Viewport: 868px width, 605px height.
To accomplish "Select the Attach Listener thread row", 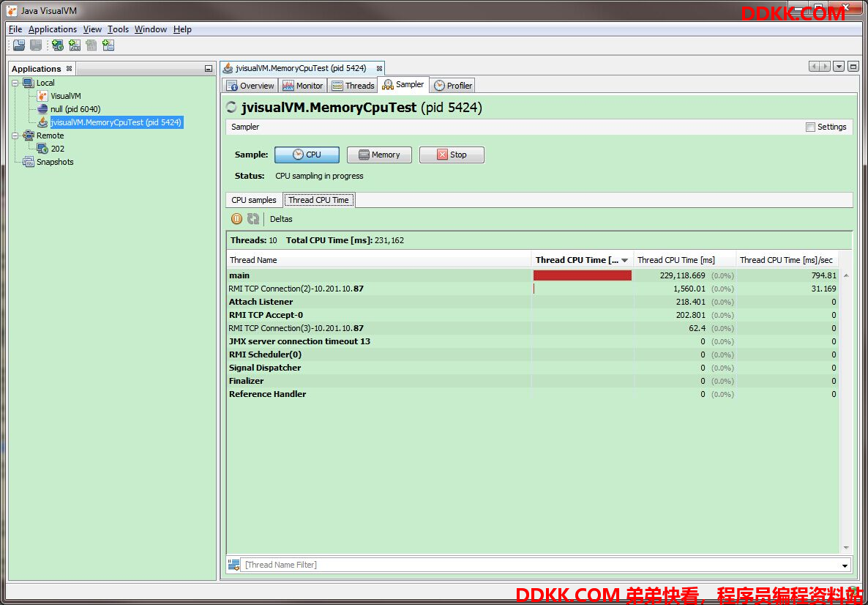I will tap(533, 302).
